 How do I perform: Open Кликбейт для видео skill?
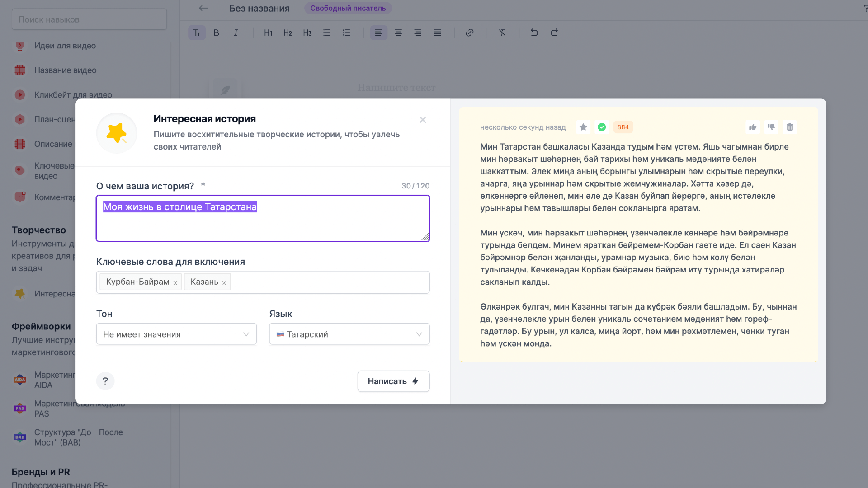(73, 94)
